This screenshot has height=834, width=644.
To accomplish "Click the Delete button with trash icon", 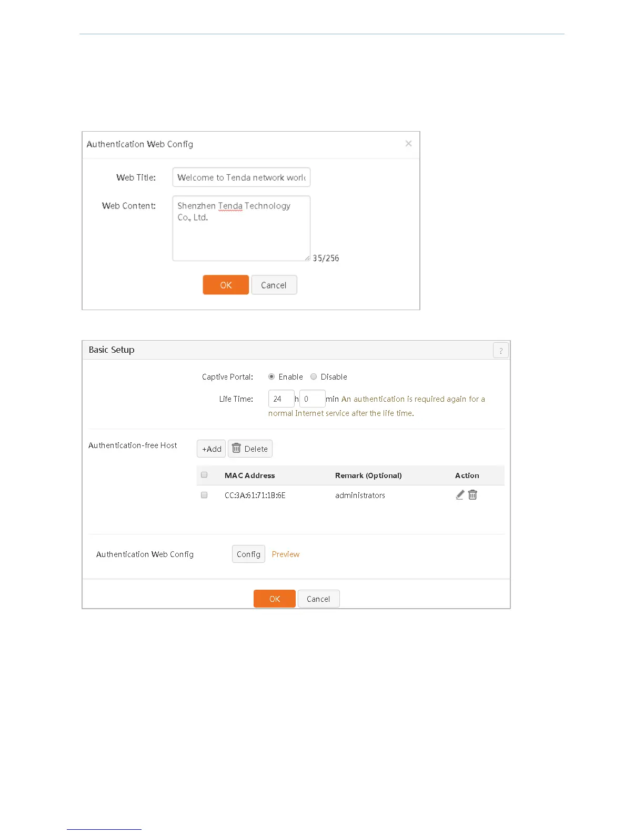I will point(250,449).
